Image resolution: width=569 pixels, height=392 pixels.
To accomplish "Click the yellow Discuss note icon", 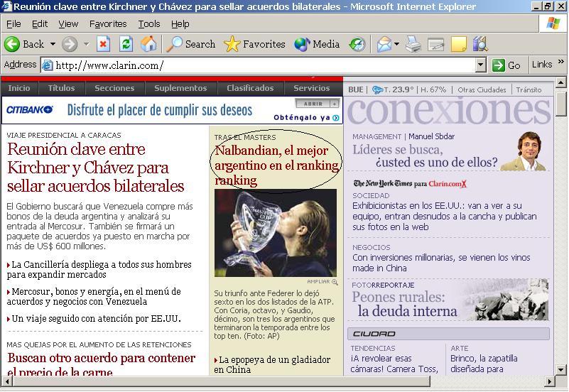I will [x=459, y=44].
